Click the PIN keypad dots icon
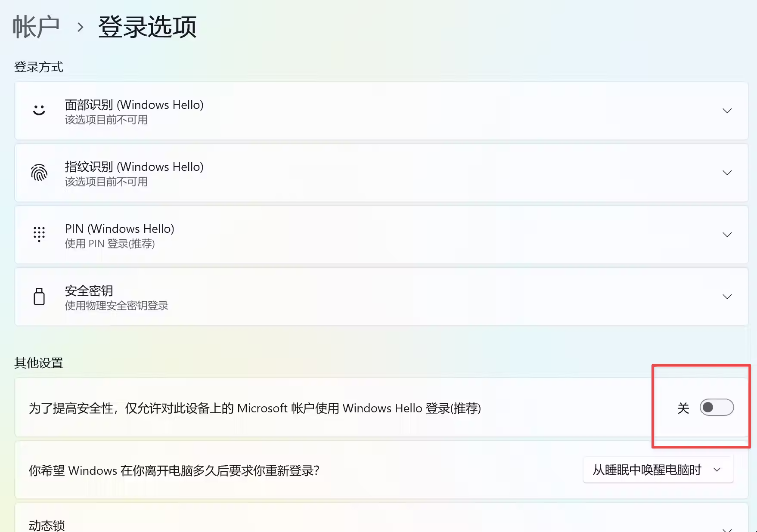Viewport: 757px width, 532px height. pos(39,234)
